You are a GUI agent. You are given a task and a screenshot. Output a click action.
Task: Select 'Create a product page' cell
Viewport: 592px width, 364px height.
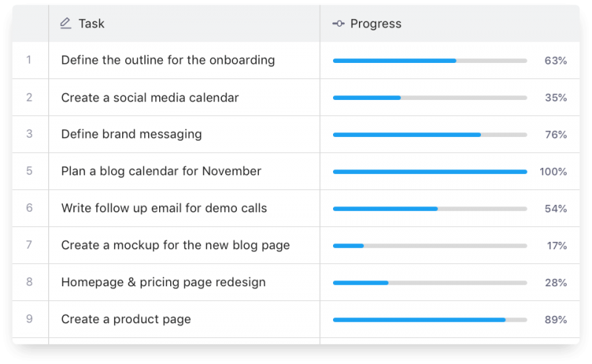(x=127, y=320)
